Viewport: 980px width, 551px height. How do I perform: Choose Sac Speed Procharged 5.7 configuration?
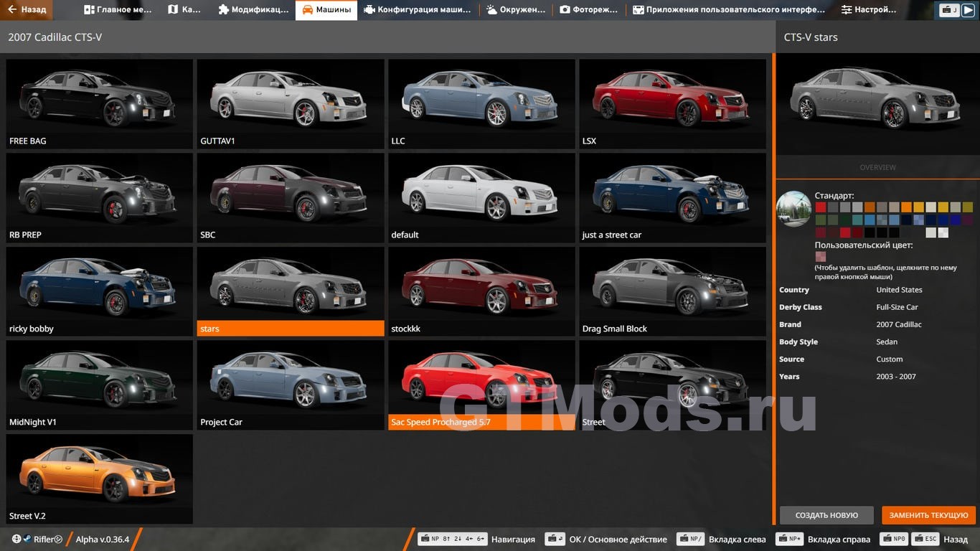click(481, 385)
